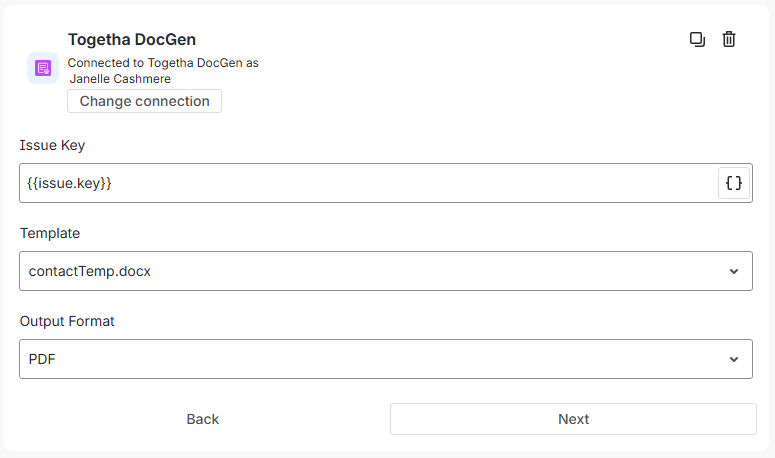The width and height of the screenshot is (775, 458).
Task: Select the contactTemp.docx value in Template
Action: (x=90, y=271)
